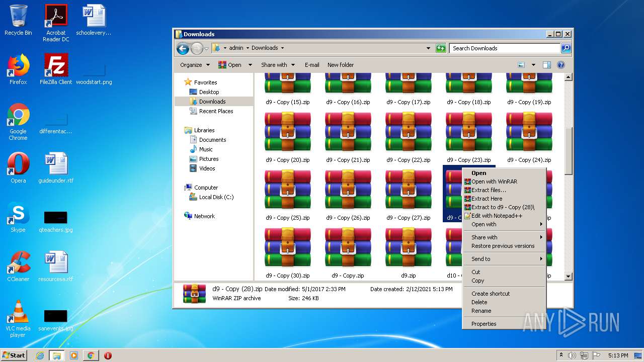This screenshot has height=362, width=644.
Task: Select d9 - Copy (30).zip archive
Action: 288,253
